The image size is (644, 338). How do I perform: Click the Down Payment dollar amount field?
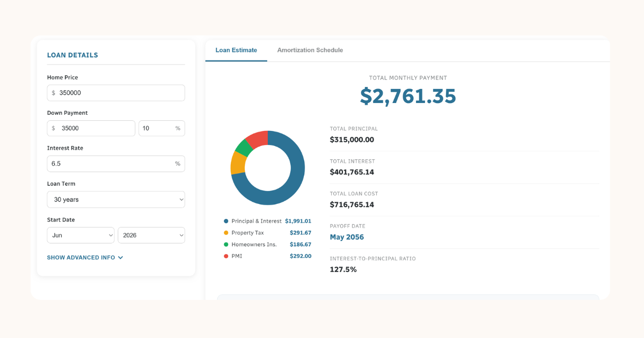[91, 128]
